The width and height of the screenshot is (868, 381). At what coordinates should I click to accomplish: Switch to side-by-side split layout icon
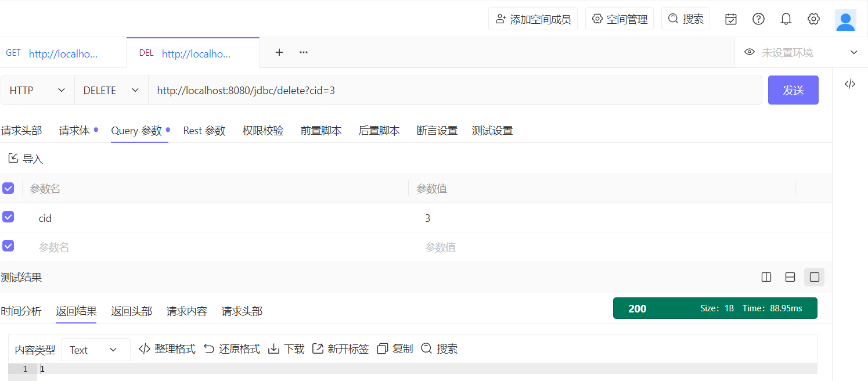click(x=766, y=277)
